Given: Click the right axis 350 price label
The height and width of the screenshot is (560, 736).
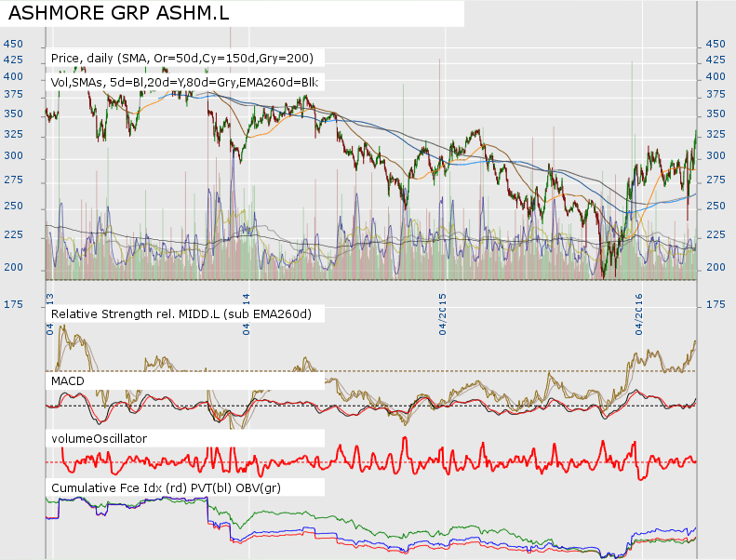Looking at the screenshot, I should pyautogui.click(x=716, y=113).
